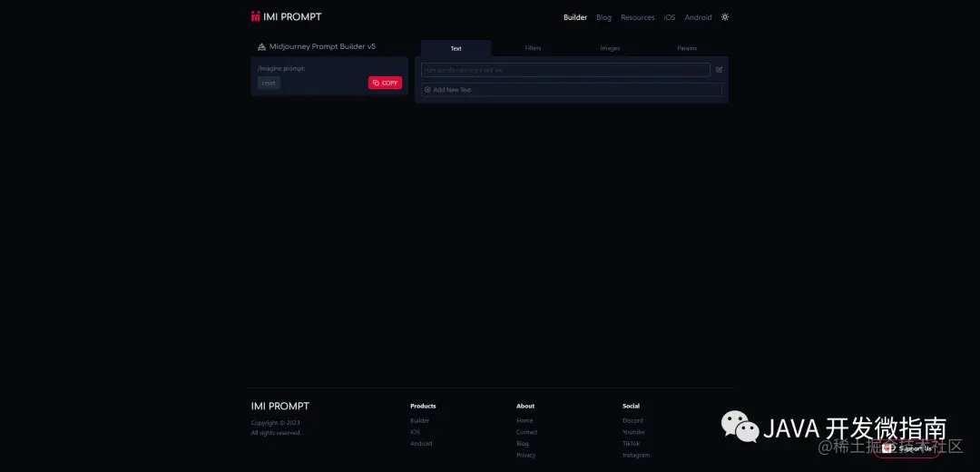This screenshot has width=980, height=472.
Task: Click the /imagine prompt: label
Action: (x=281, y=68)
